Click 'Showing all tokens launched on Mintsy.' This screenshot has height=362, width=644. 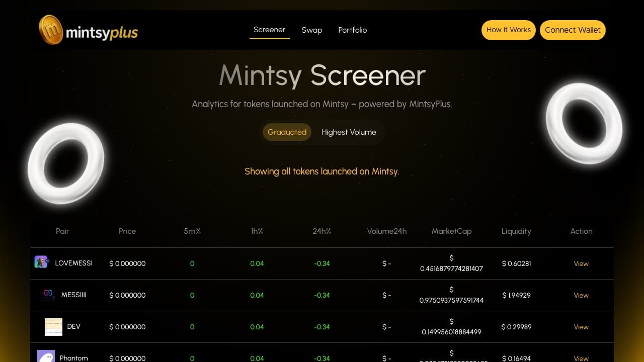pyautogui.click(x=322, y=171)
